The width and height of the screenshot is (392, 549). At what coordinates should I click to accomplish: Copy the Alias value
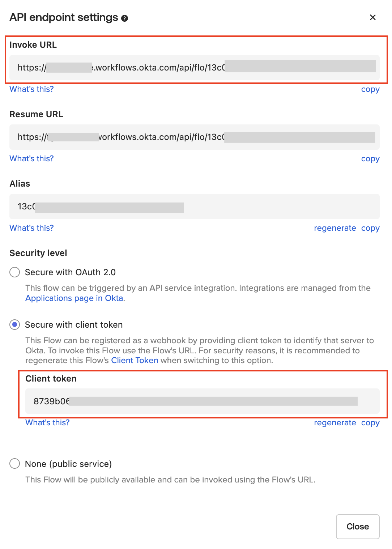coord(370,228)
